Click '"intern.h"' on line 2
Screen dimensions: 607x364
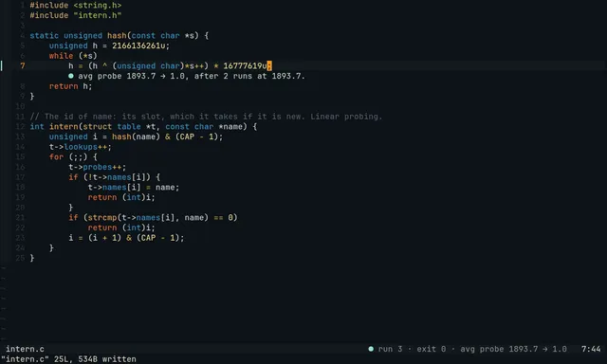[x=97, y=15]
